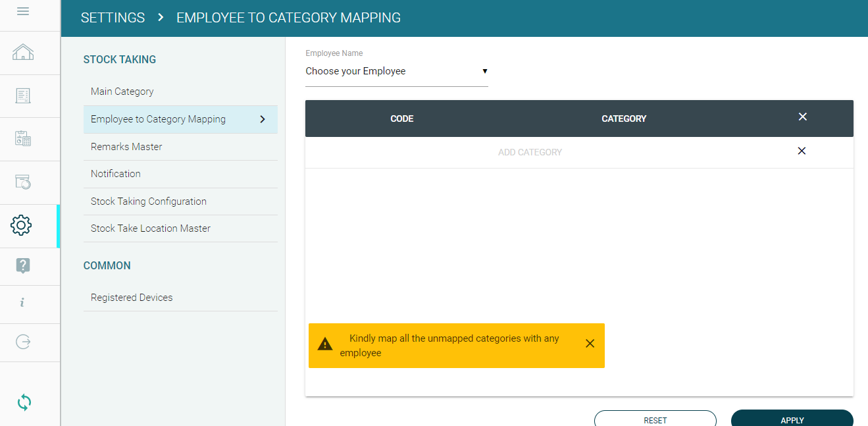Screen dimensions: 868x426
Task: Open the help question mark icon
Action: click(x=23, y=266)
